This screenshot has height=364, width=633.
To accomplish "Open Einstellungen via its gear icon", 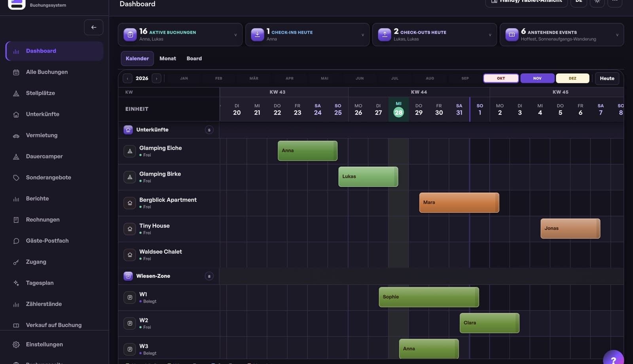I will click(x=16, y=345).
